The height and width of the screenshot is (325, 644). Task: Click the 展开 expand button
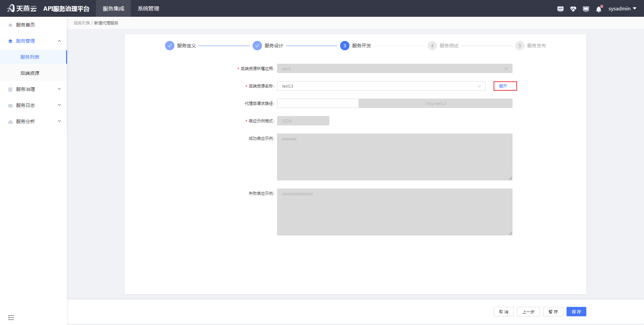pyautogui.click(x=505, y=86)
